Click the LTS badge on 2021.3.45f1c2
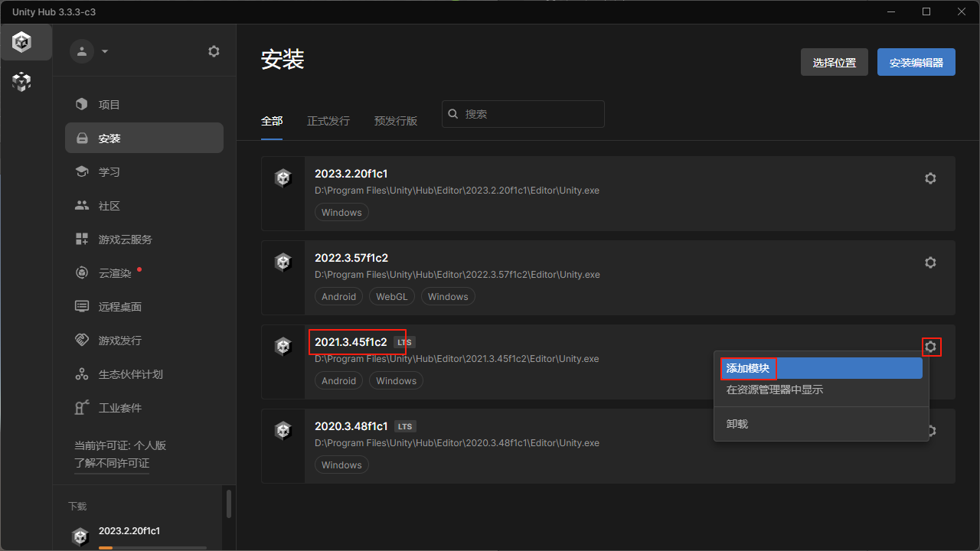 404,342
